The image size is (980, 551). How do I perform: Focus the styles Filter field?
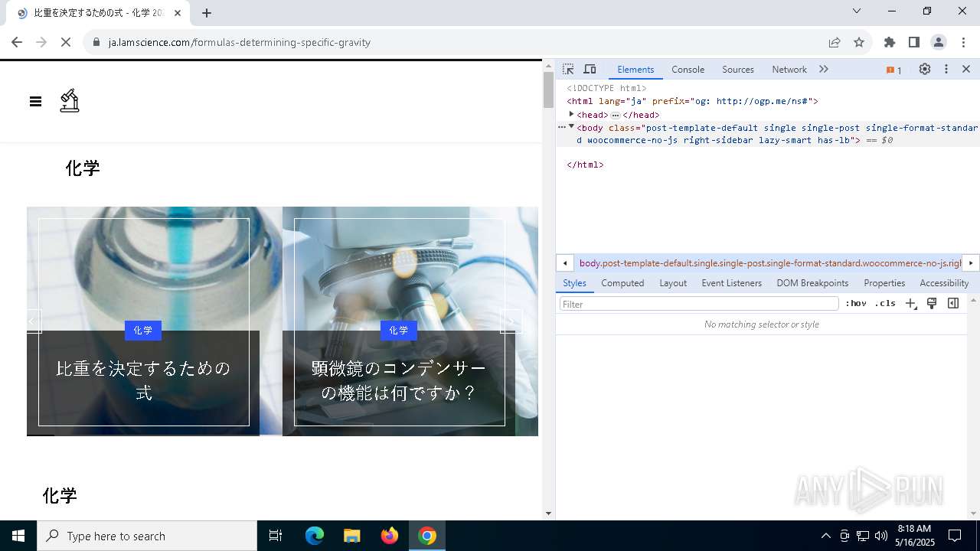(699, 304)
